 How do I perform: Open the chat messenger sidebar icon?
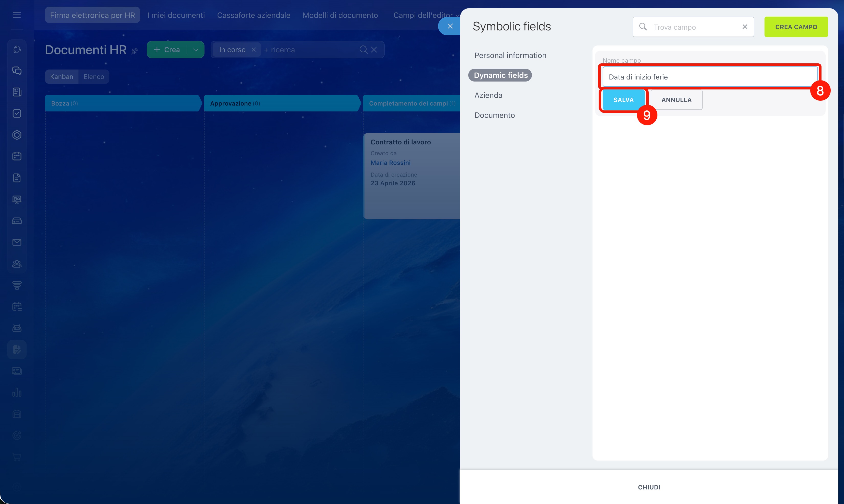17,71
